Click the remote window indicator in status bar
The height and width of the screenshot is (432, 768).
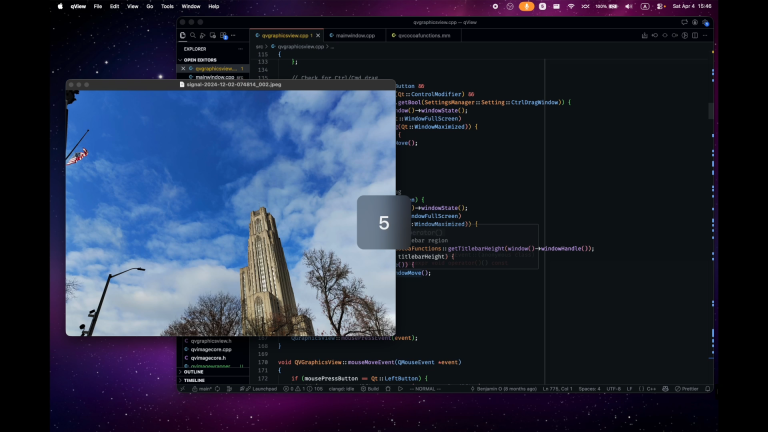pyautogui.click(x=183, y=389)
